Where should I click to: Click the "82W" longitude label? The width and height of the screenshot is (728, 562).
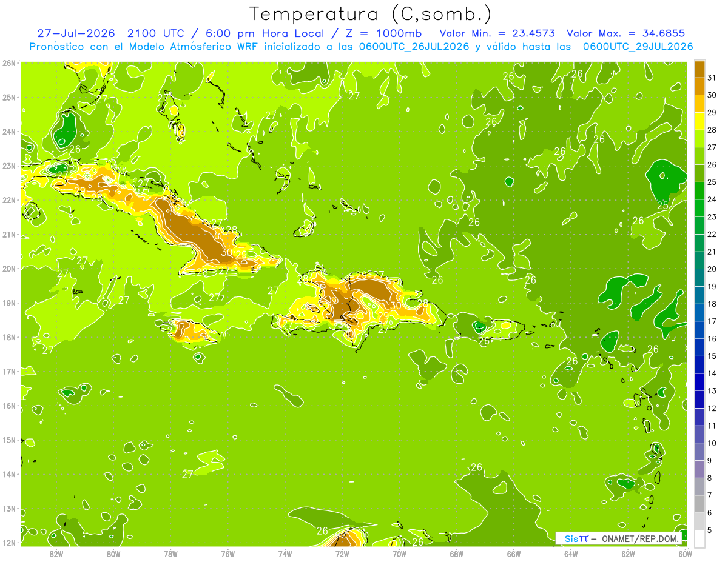[x=56, y=554]
